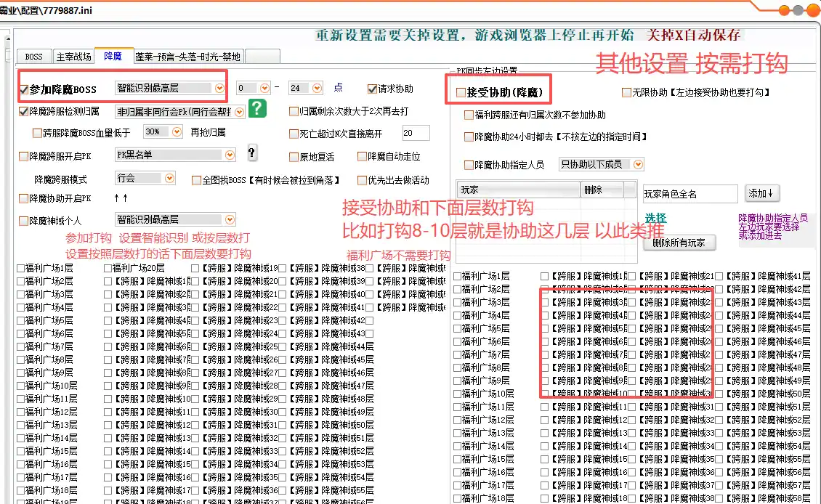Viewport: 821px width, 504px height.
Task: Toggle the 参加降魔BOSS checkbox
Action: (x=23, y=89)
